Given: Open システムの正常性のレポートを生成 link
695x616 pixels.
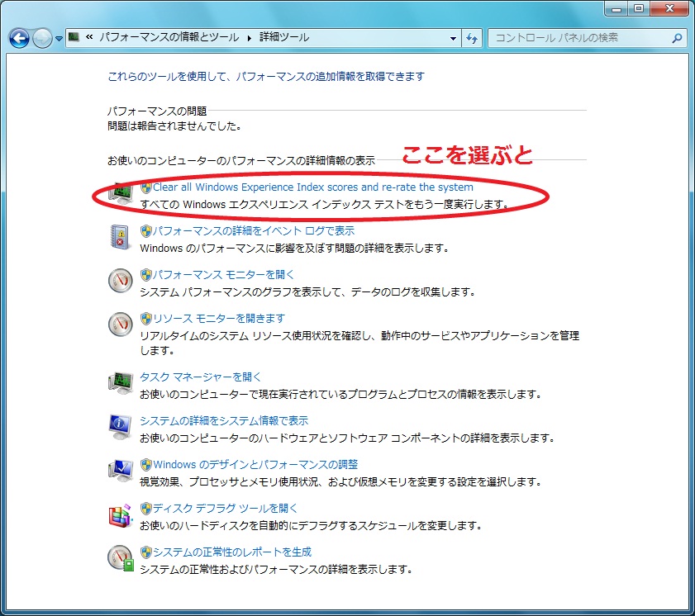Looking at the screenshot, I should pos(232,552).
